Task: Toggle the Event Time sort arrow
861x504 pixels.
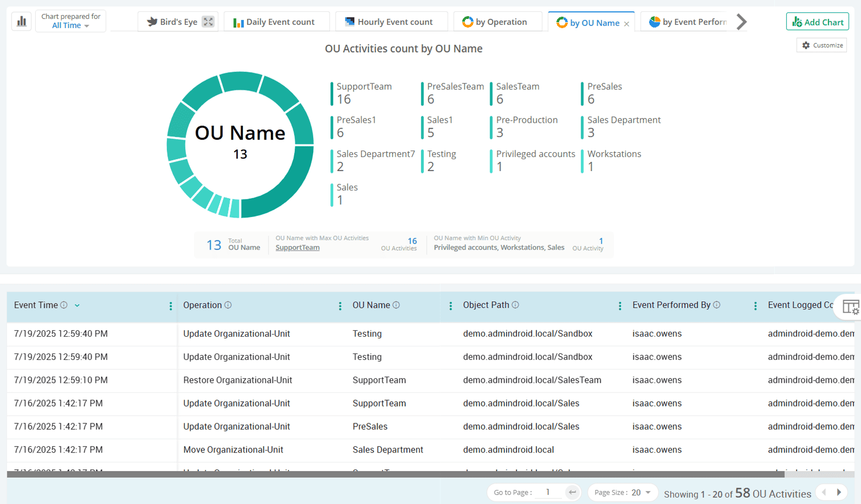Action: (77, 306)
